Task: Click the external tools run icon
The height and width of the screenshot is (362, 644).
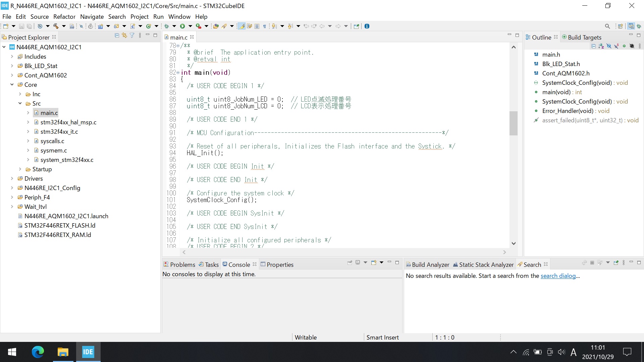Action: [x=199, y=26]
